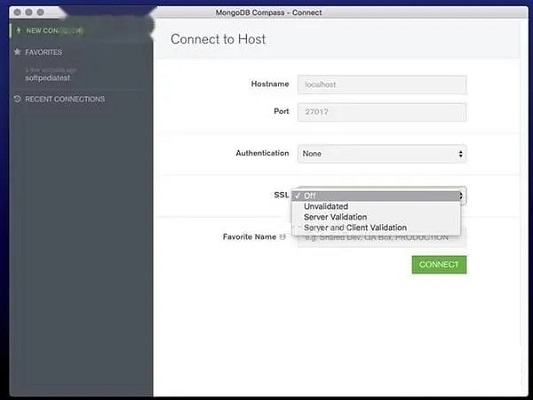Click the Connect to Host heading

coord(218,39)
